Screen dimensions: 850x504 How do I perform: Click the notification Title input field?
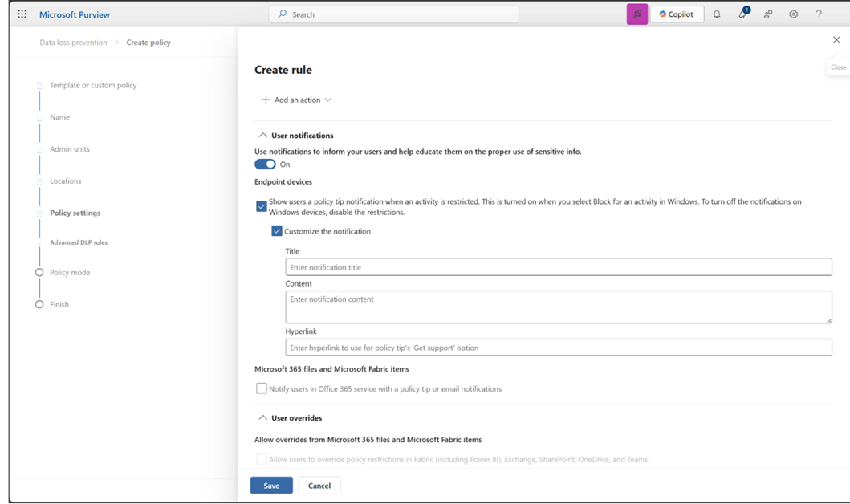(558, 266)
